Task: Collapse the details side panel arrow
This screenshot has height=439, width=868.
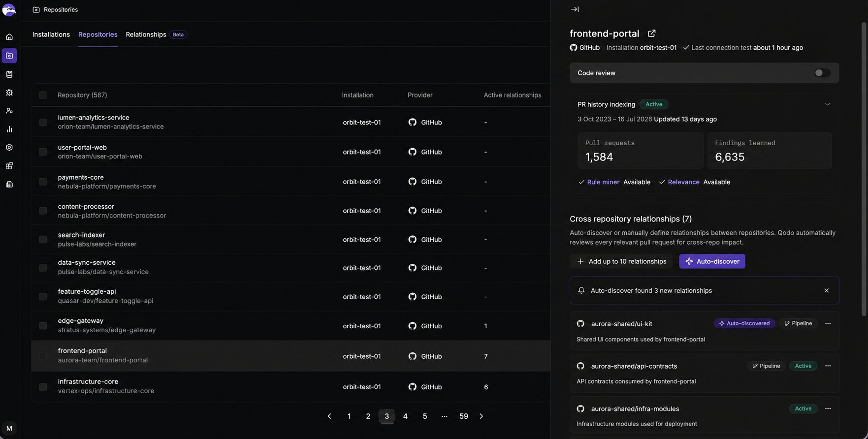Action: pos(575,9)
